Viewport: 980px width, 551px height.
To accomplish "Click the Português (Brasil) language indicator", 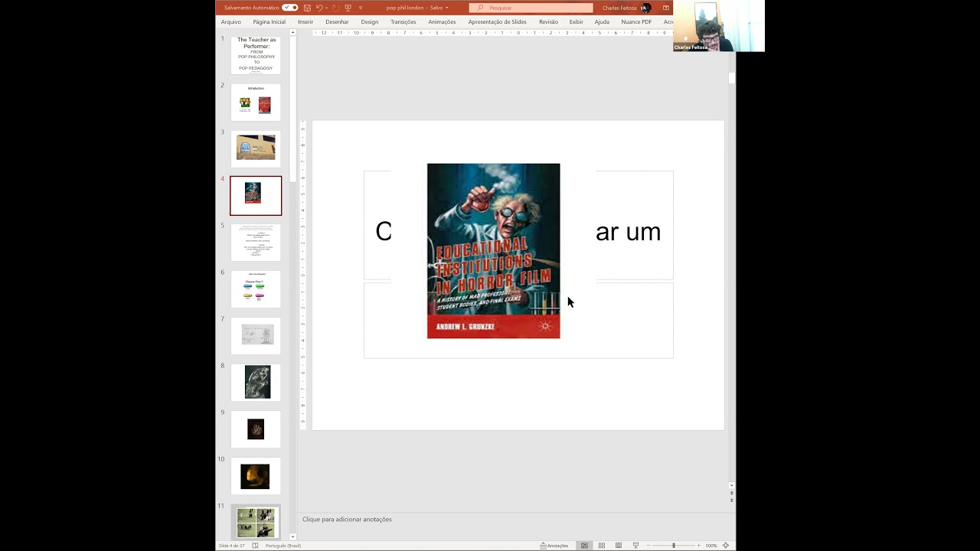I will tap(283, 546).
